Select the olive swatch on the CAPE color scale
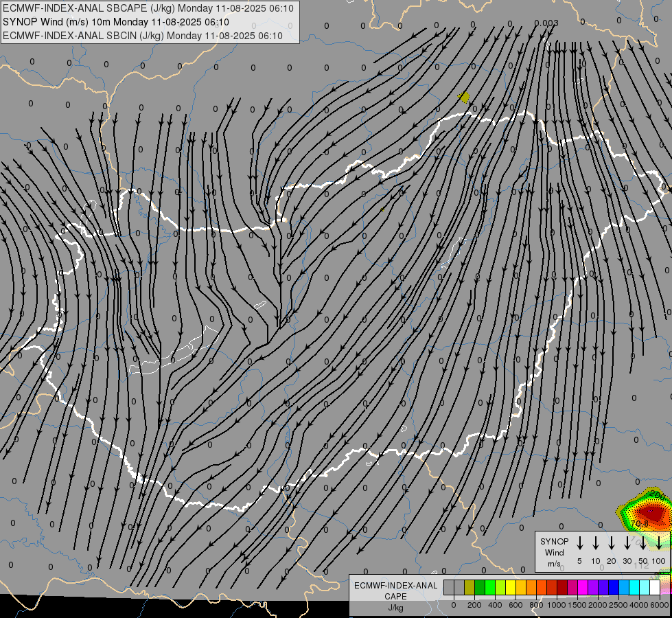Image resolution: width=672 pixels, height=618 pixels. coord(470,587)
